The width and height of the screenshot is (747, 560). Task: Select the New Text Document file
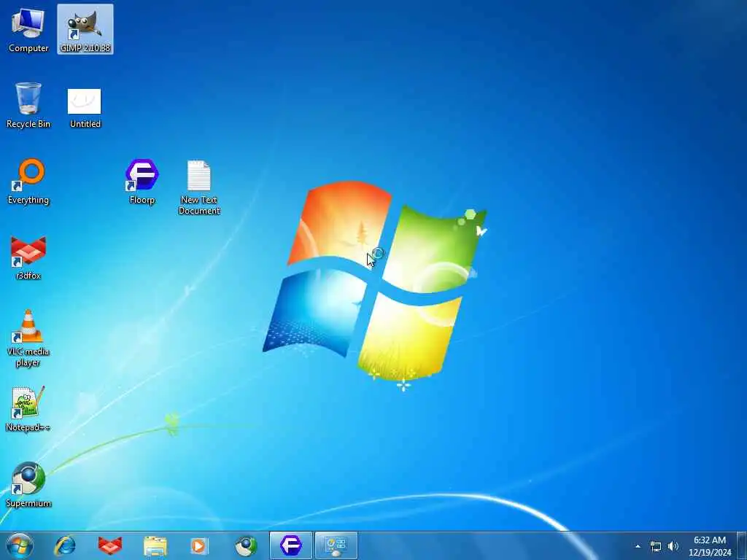point(198,187)
